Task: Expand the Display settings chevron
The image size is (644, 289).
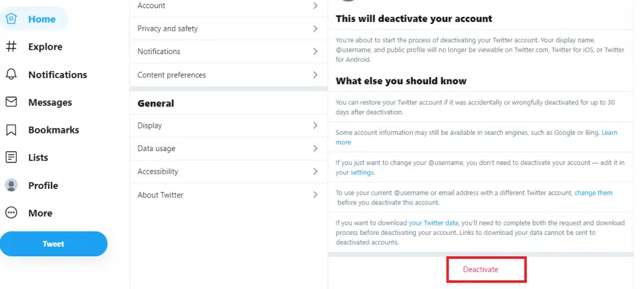Action: tap(315, 125)
